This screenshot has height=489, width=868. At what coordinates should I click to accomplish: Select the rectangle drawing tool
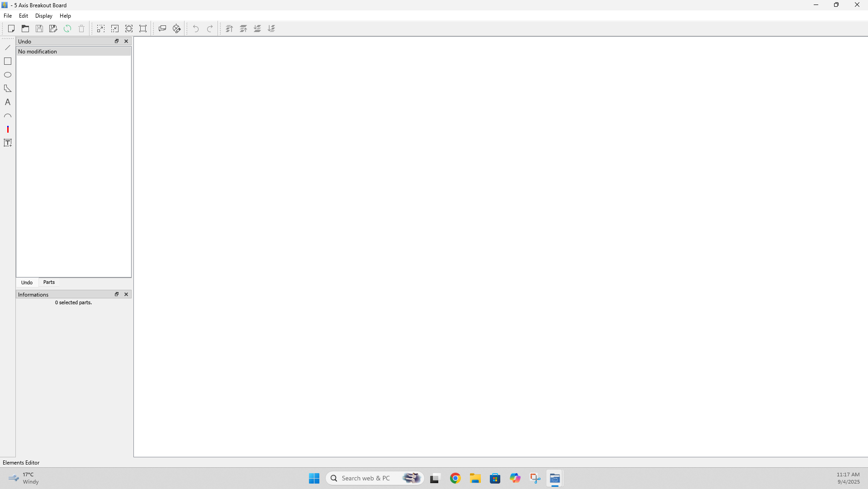8,61
